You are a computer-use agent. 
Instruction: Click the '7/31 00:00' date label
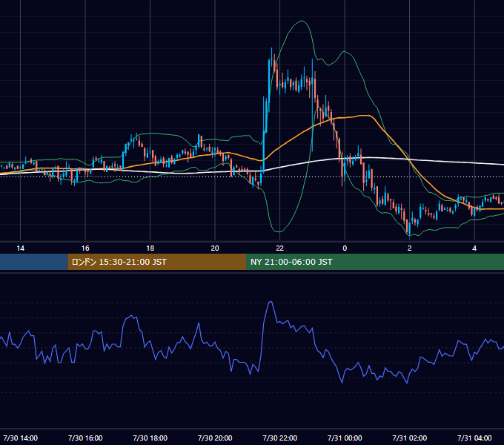coord(345,438)
